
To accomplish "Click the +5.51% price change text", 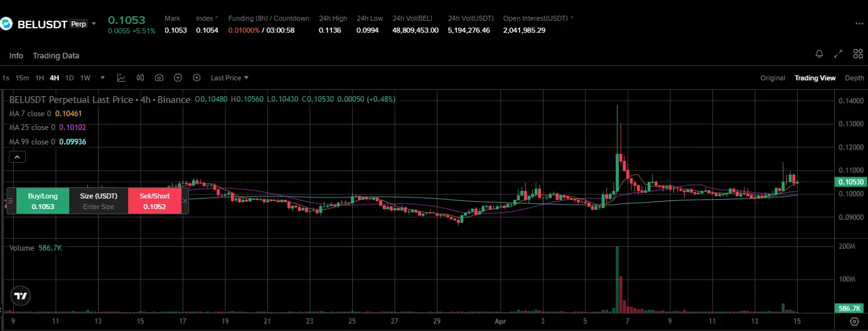I will 142,31.
